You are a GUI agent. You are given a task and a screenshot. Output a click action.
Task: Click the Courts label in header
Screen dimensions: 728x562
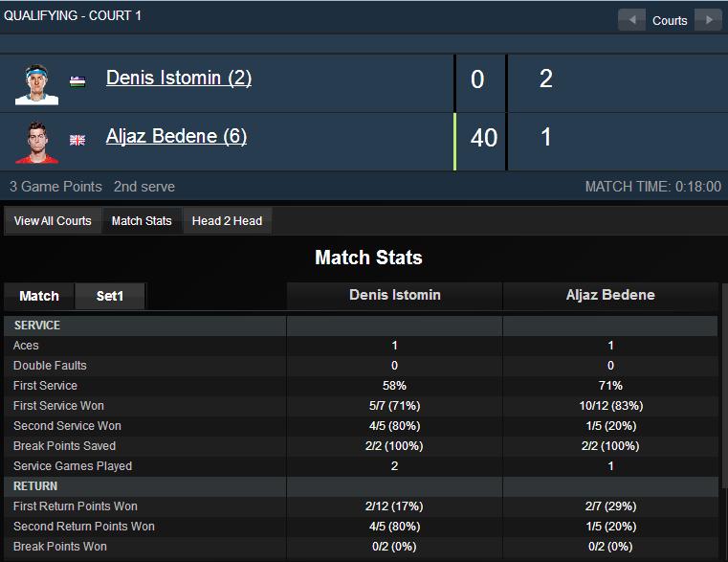click(670, 20)
